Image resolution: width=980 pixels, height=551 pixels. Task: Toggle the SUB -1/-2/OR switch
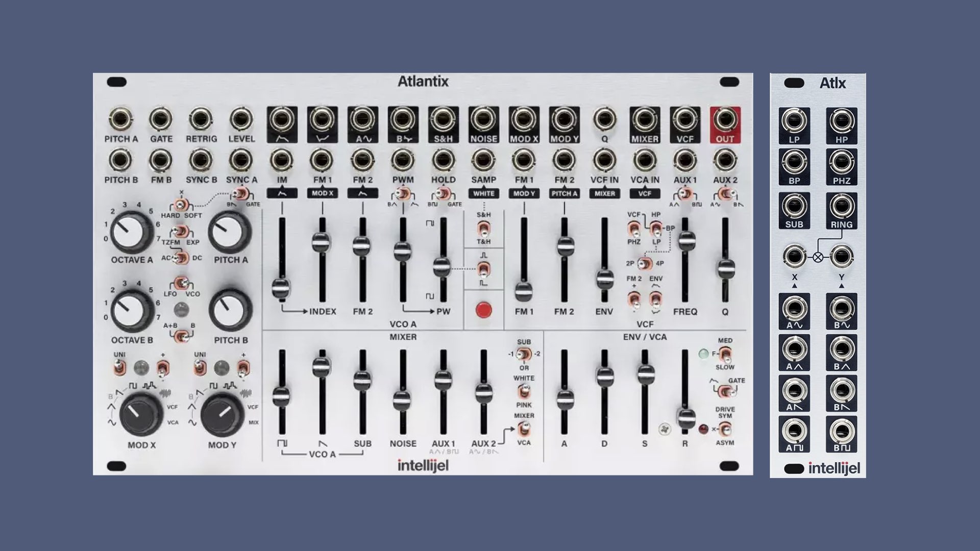click(x=524, y=354)
